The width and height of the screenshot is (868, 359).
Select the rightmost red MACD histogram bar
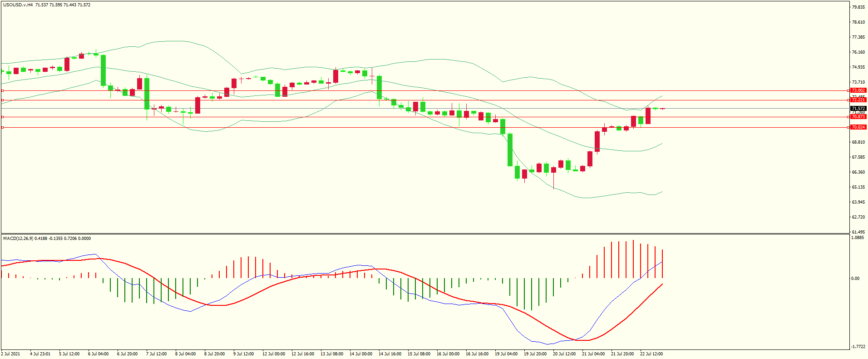click(x=662, y=264)
